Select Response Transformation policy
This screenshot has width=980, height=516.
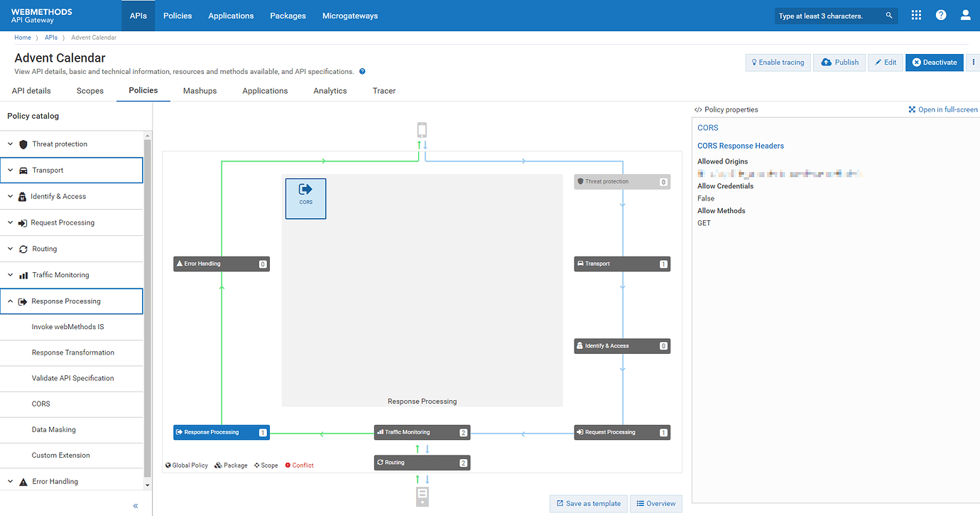72,353
